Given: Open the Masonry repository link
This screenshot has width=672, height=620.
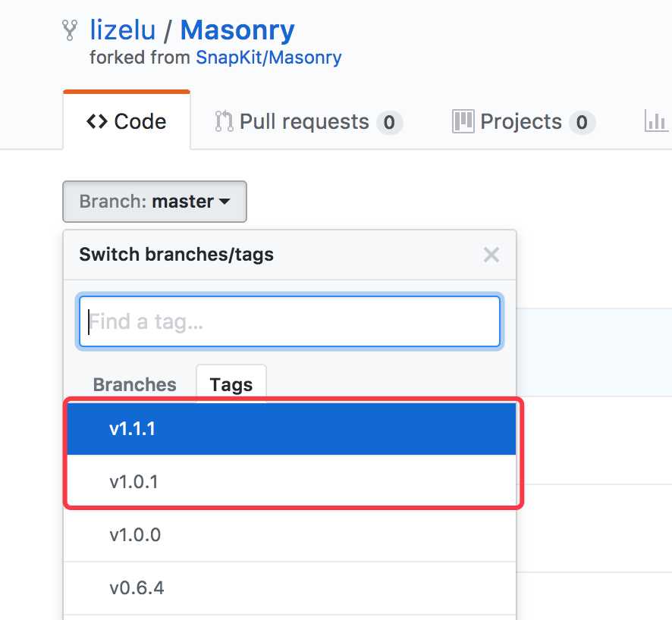Looking at the screenshot, I should pos(237,30).
